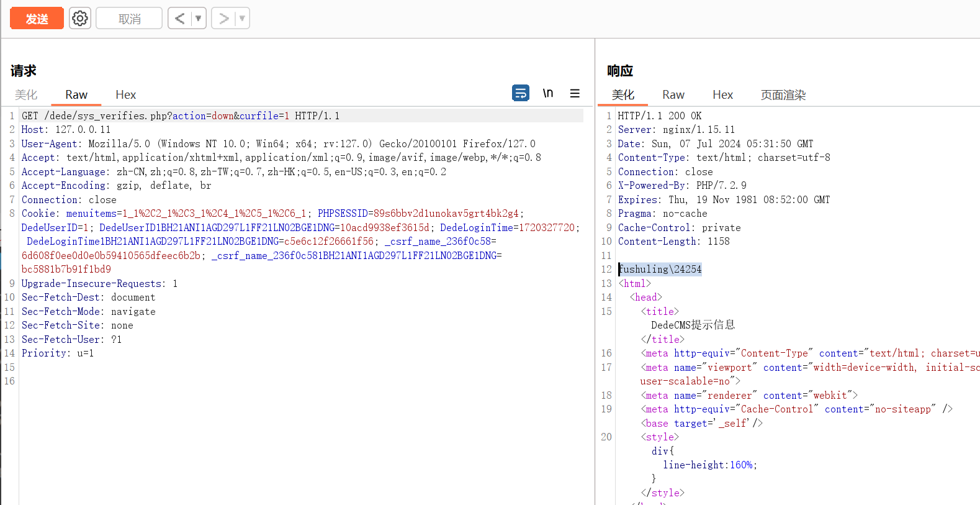Click the GET request line text
The width and height of the screenshot is (980, 505).
(x=181, y=116)
